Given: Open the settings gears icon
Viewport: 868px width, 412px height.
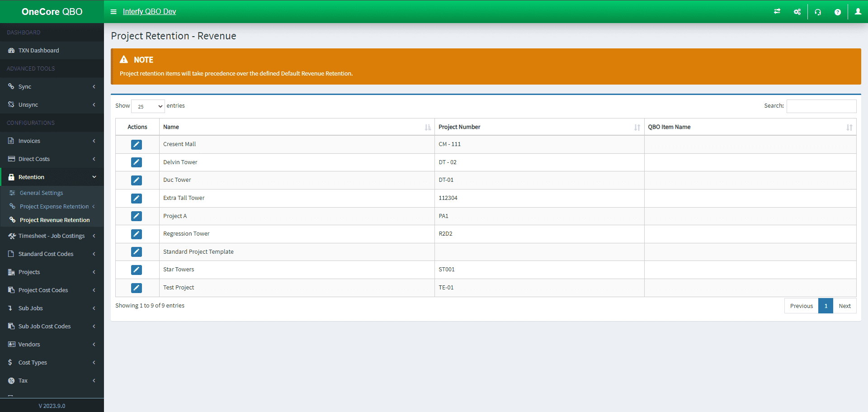Looking at the screenshot, I should [x=797, y=12].
